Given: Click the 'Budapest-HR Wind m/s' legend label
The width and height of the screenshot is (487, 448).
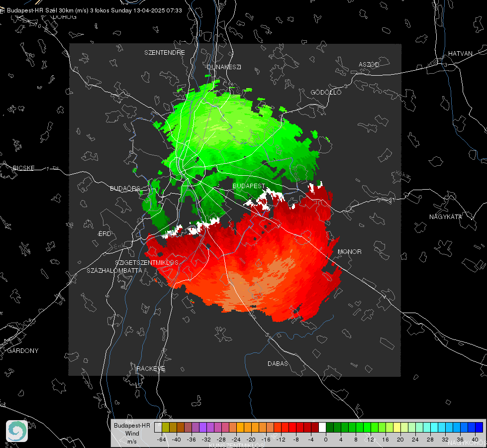Looking at the screenshot, I should pyautogui.click(x=132, y=434).
